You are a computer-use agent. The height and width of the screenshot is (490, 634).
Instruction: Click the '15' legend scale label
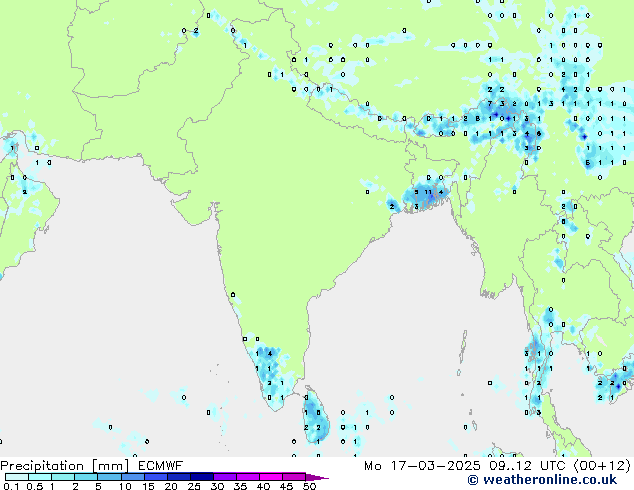pos(148,486)
